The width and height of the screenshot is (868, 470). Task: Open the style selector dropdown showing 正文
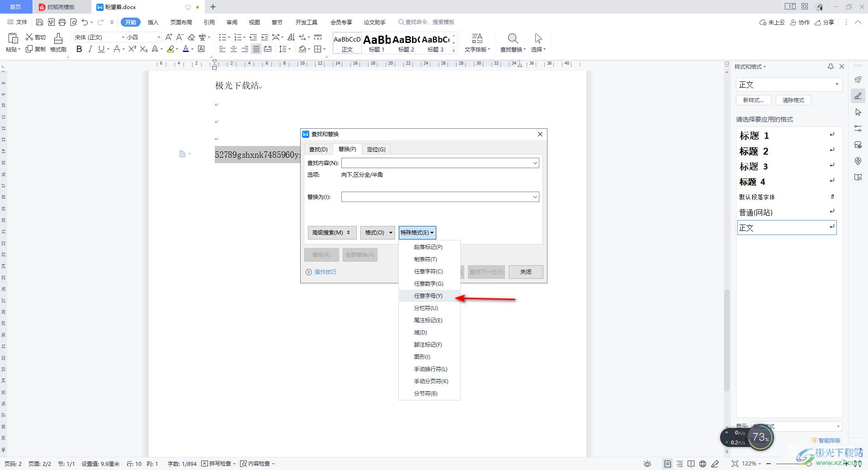click(x=789, y=85)
